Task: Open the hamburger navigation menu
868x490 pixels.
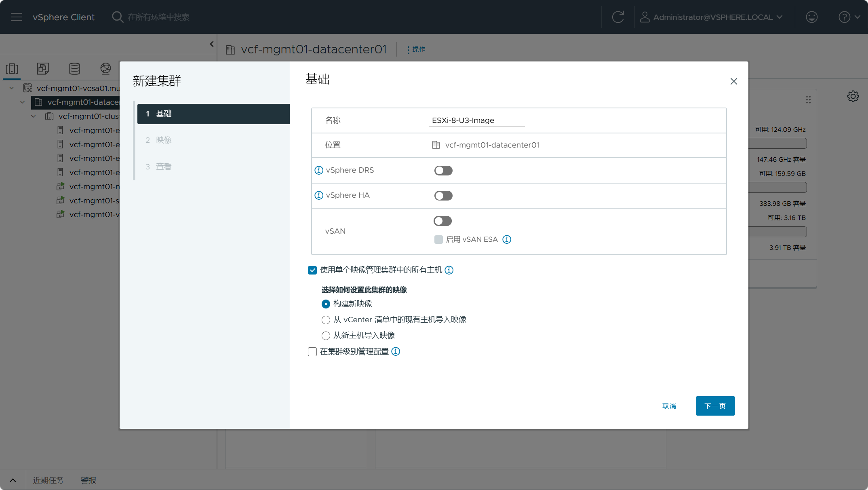Action: tap(17, 17)
